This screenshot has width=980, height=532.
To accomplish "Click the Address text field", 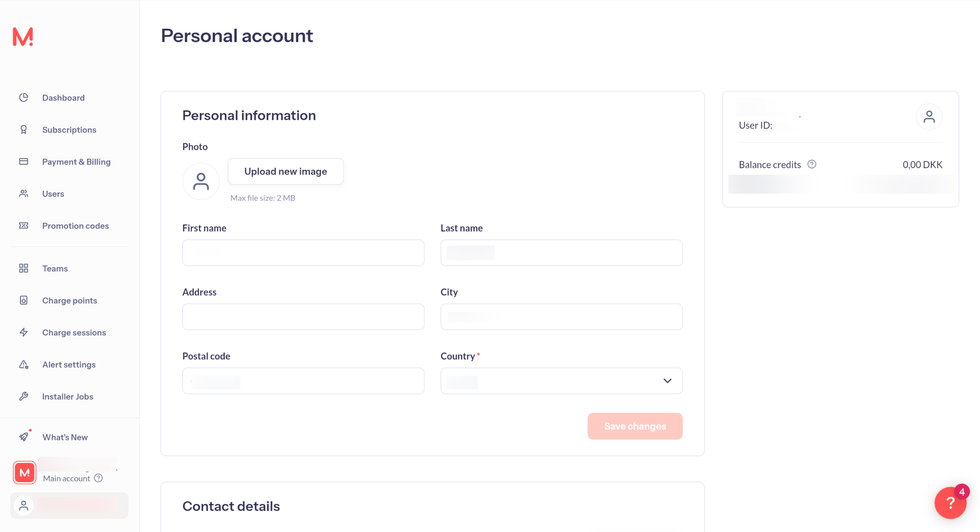I will click(x=303, y=317).
